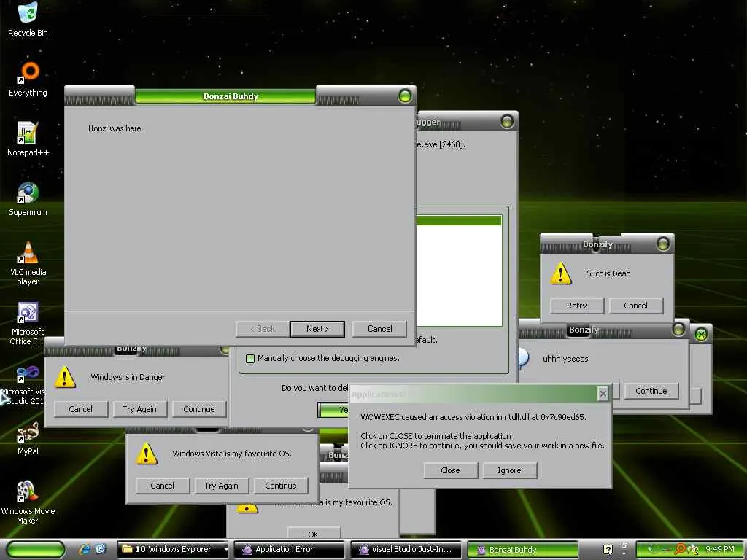
Task: Launch the Supermium browser icon
Action: 28,199
